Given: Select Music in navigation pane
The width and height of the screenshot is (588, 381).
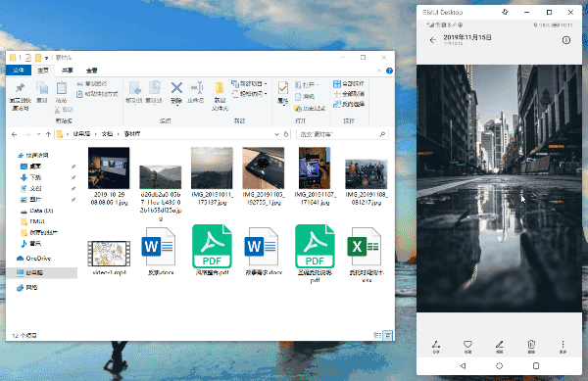Looking at the screenshot, I should [31, 244].
